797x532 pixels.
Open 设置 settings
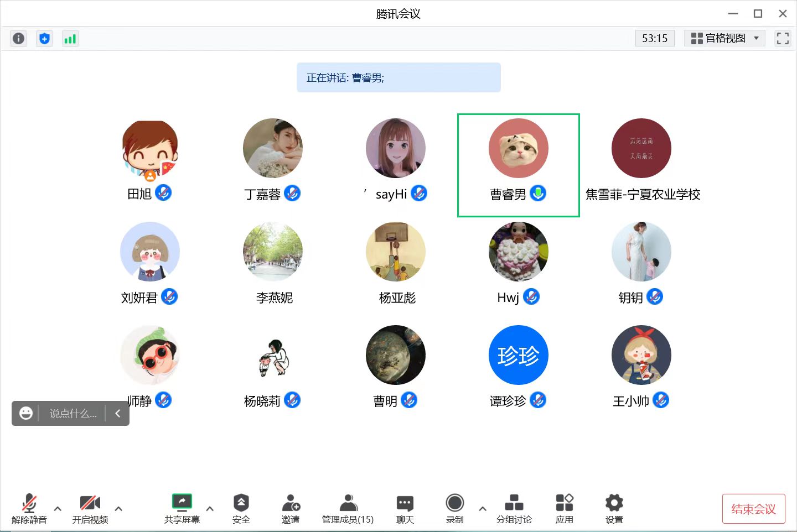(x=614, y=509)
